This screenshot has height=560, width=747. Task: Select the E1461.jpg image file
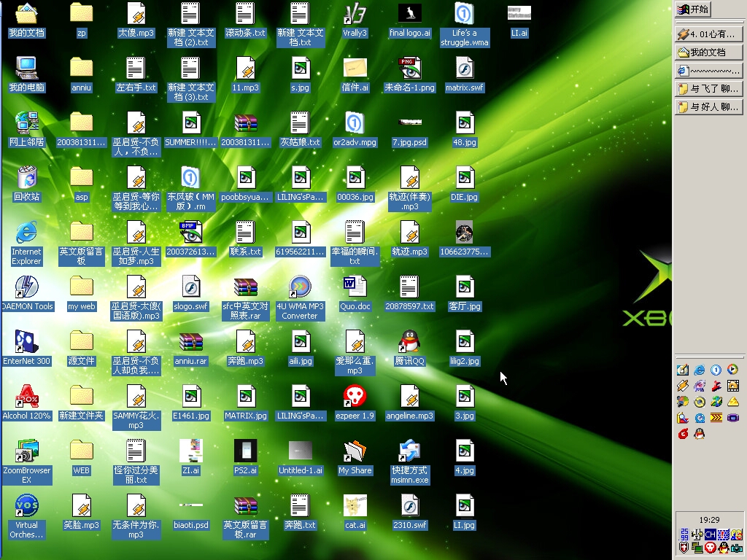pyautogui.click(x=190, y=402)
